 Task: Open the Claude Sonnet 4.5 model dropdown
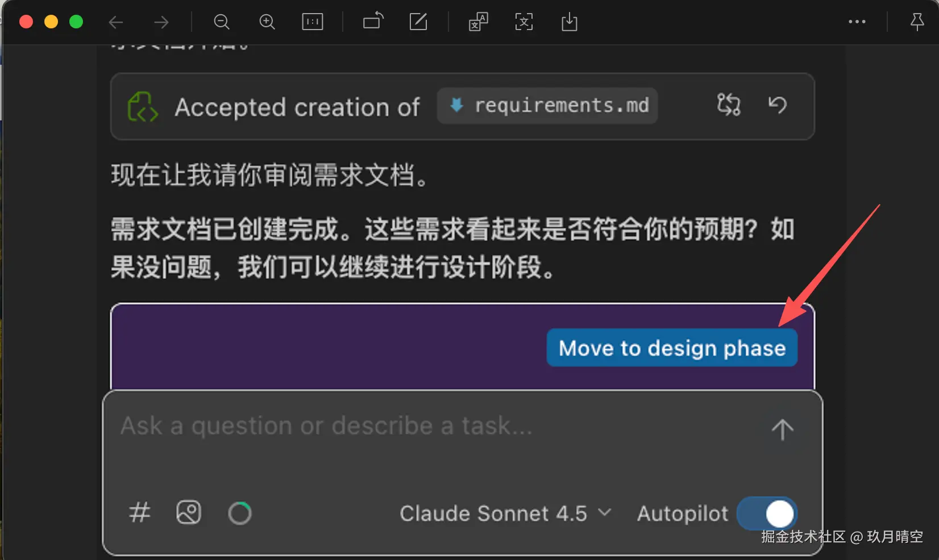pos(505,513)
